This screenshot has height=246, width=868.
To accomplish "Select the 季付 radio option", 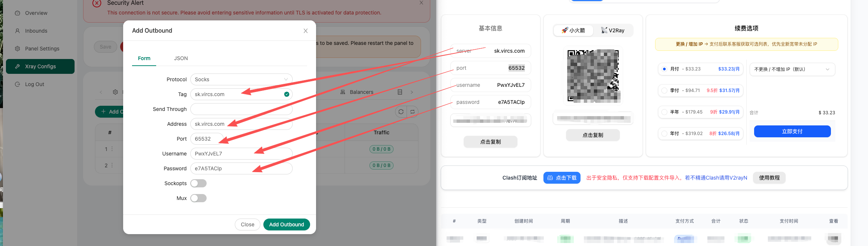I will (x=664, y=91).
